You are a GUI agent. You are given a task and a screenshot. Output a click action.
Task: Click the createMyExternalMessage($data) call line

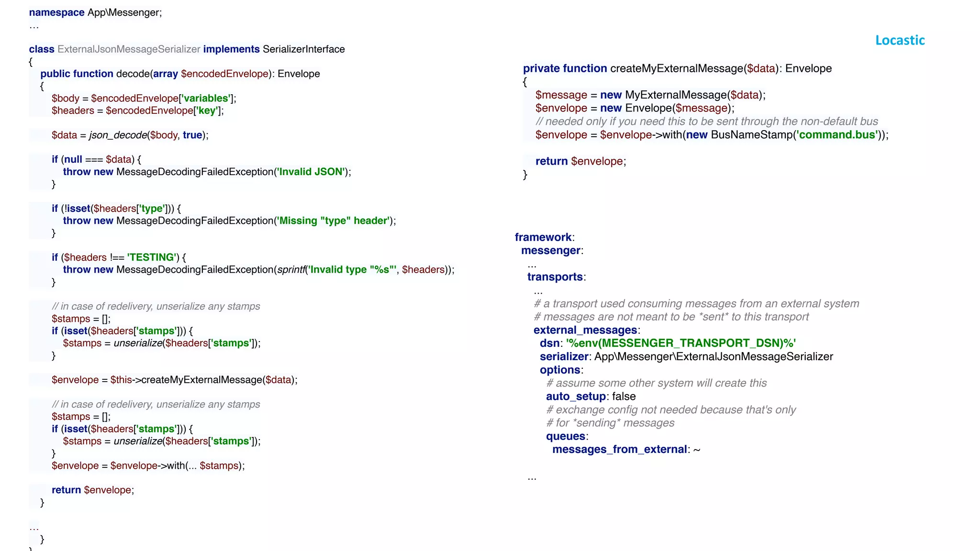pyautogui.click(x=175, y=380)
